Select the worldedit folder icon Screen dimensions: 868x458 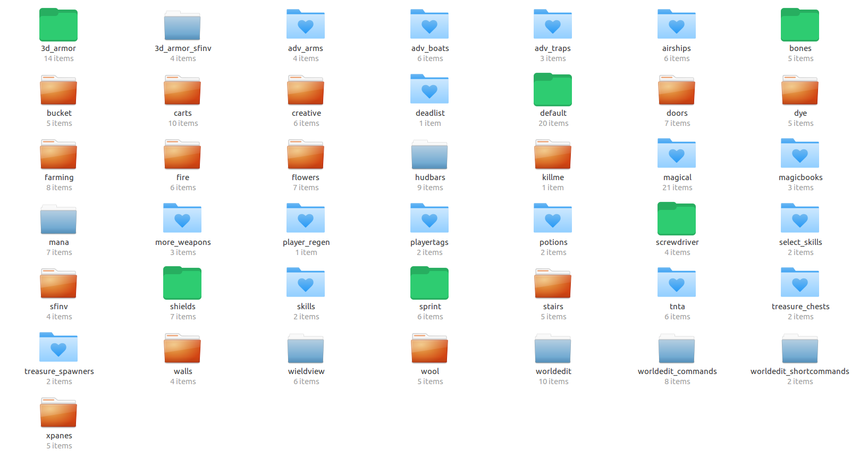click(x=553, y=348)
